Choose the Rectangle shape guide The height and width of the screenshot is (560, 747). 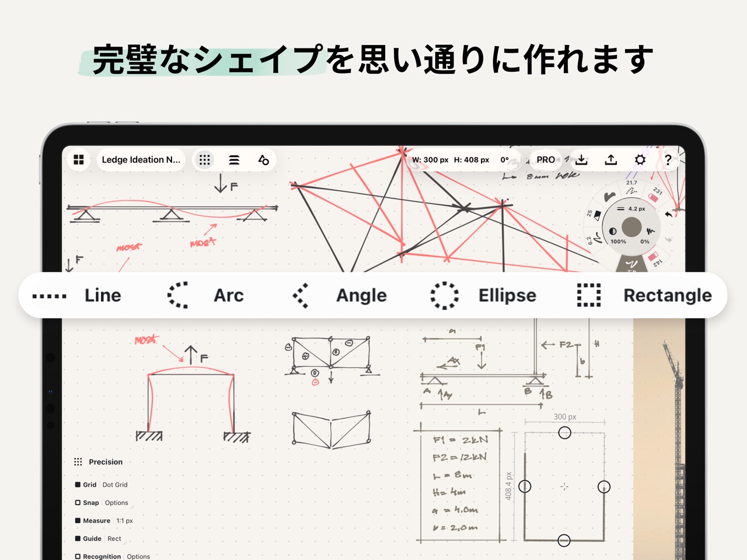coord(644,296)
